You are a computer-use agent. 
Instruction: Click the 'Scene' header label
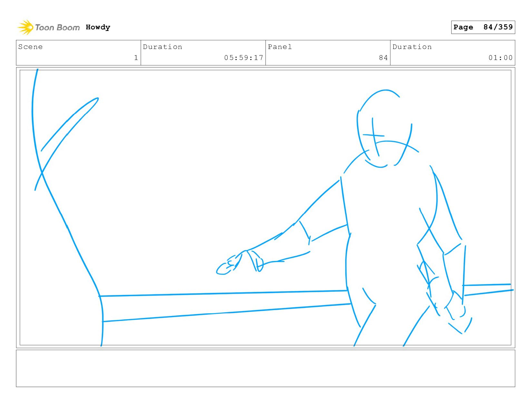tap(30, 47)
